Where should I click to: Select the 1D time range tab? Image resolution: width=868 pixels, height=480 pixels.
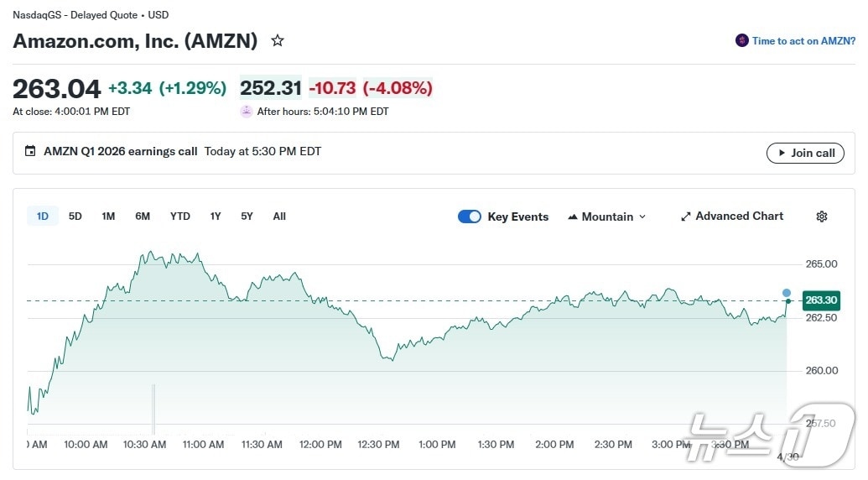click(43, 217)
